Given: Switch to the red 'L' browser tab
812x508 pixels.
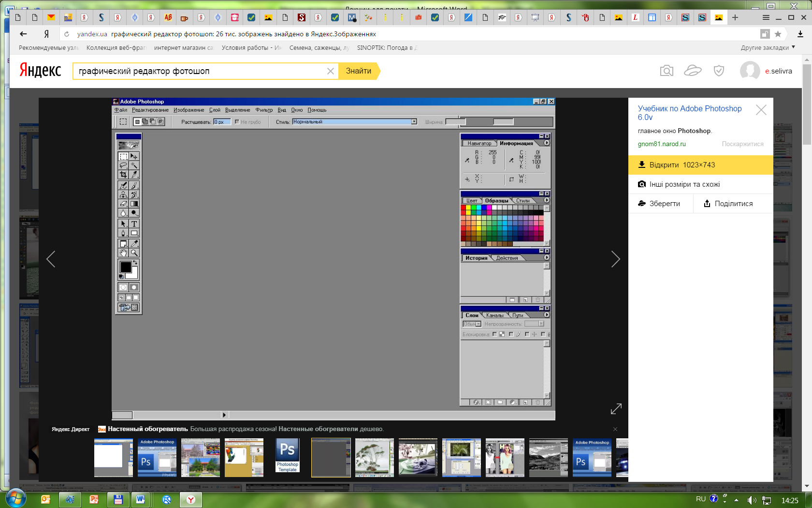Looking at the screenshot, I should 635,17.
